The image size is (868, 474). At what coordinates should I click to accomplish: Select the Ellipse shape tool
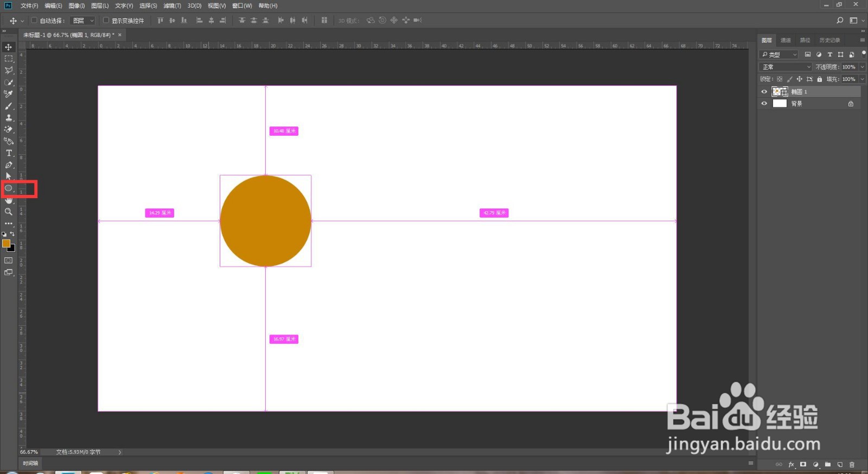pyautogui.click(x=9, y=188)
